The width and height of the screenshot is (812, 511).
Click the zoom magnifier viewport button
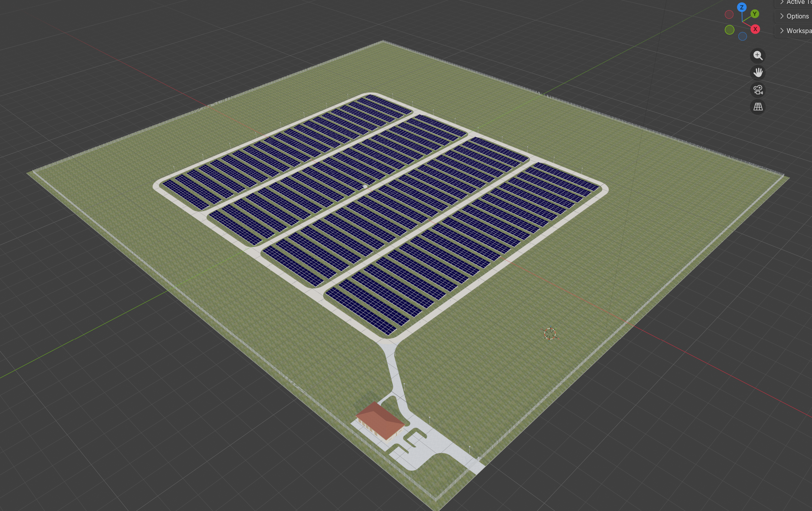coord(758,56)
